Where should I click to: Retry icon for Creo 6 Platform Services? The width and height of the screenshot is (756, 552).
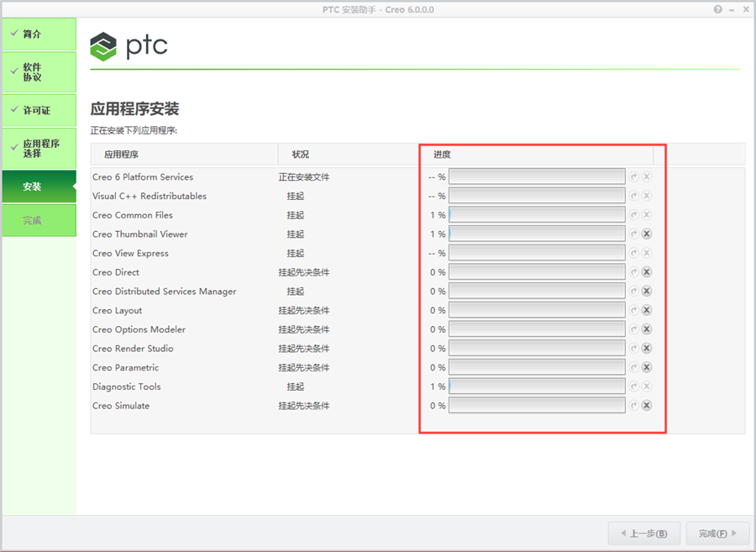pyautogui.click(x=634, y=177)
